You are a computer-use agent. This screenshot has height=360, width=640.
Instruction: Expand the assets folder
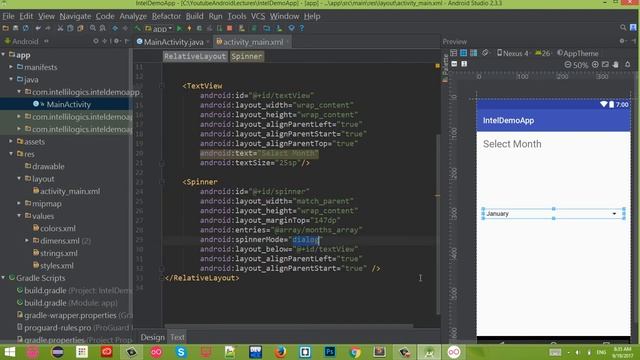[11, 141]
